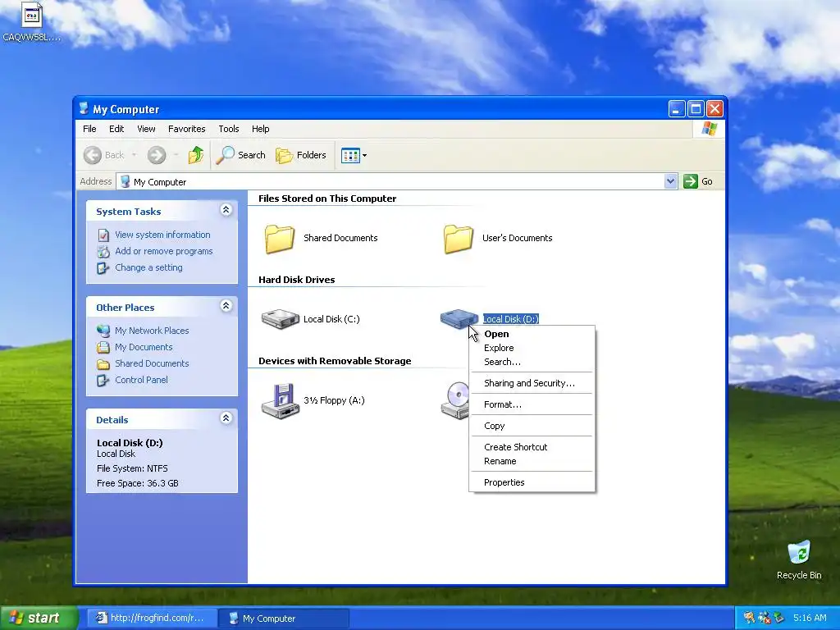Choose Rename in the context menu
This screenshot has height=630, width=840.
pyautogui.click(x=532, y=461)
